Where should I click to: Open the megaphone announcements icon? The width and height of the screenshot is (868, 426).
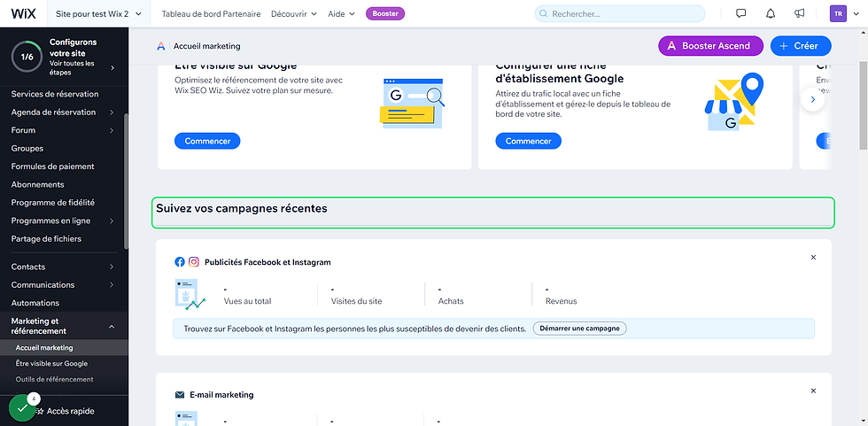click(799, 13)
